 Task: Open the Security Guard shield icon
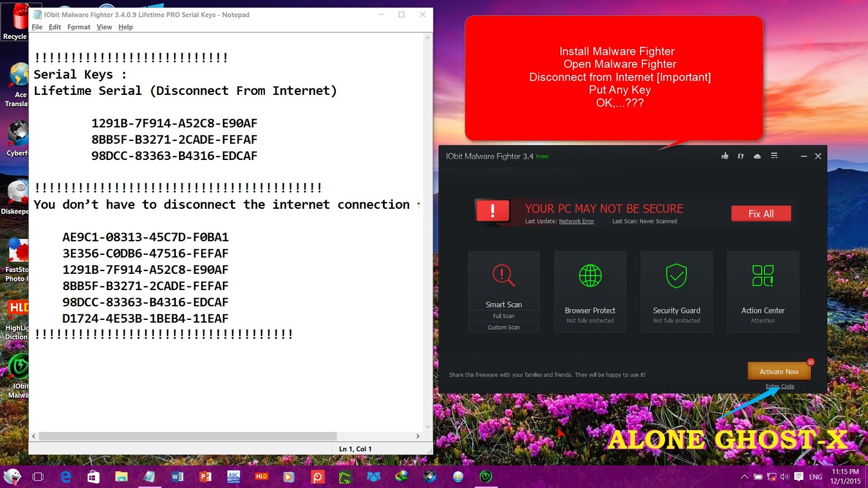pos(676,275)
